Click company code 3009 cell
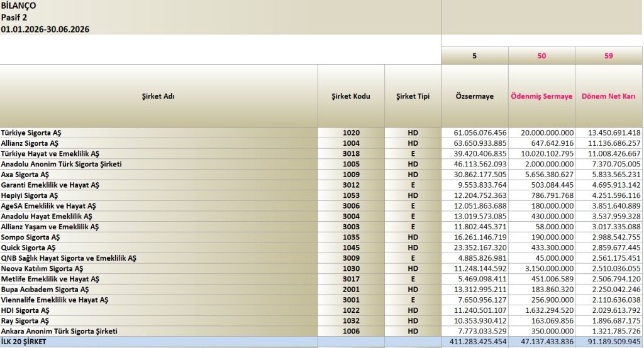This screenshot has width=644, height=348. 351,258
